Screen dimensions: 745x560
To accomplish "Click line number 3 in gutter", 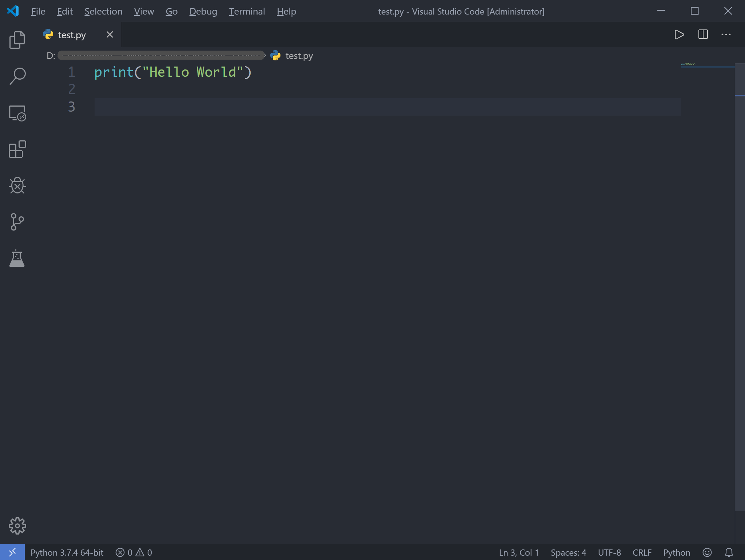I will click(x=72, y=107).
